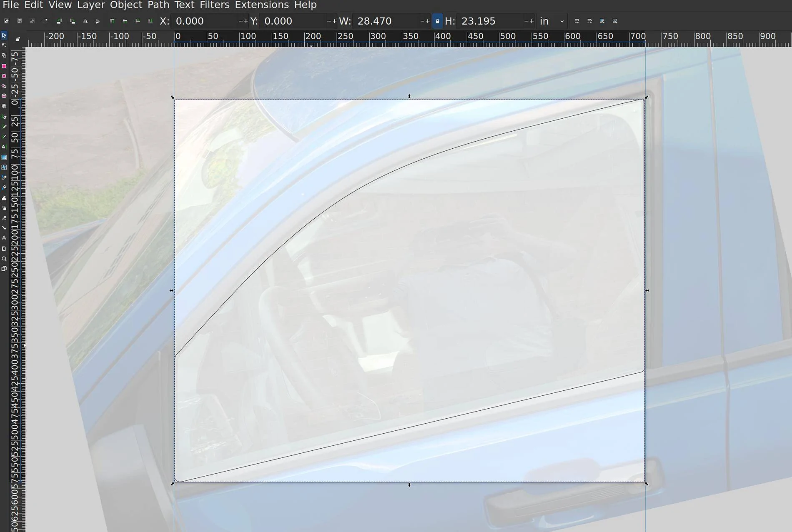This screenshot has height=532, width=792.
Task: Open the Help menu
Action: click(306, 5)
